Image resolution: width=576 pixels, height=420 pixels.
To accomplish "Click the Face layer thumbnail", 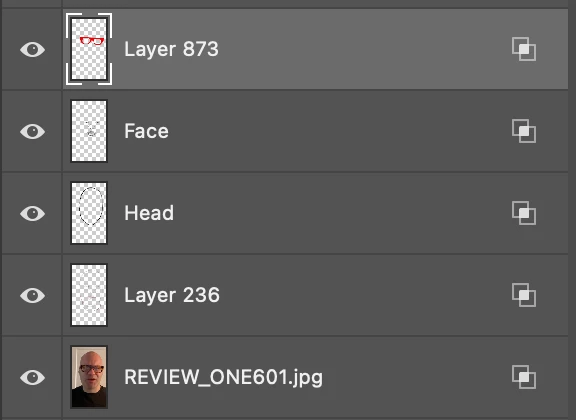I will click(x=89, y=131).
